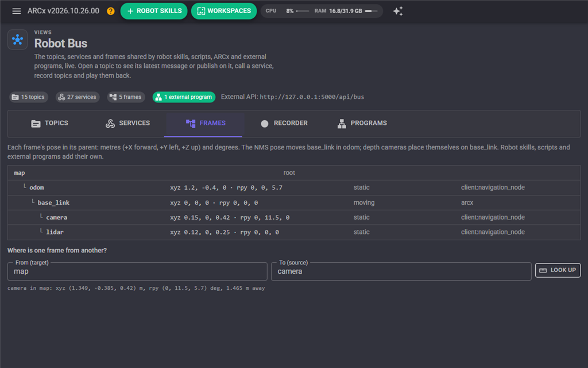Click the CPU usage meter
Viewport: 588px width, 368px height.
287,11
